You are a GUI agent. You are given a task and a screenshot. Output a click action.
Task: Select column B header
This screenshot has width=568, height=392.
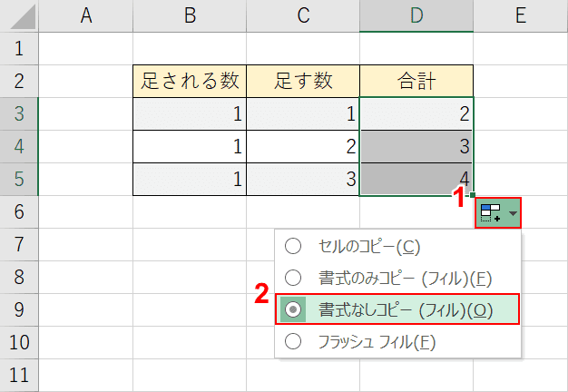pyautogui.click(x=190, y=16)
